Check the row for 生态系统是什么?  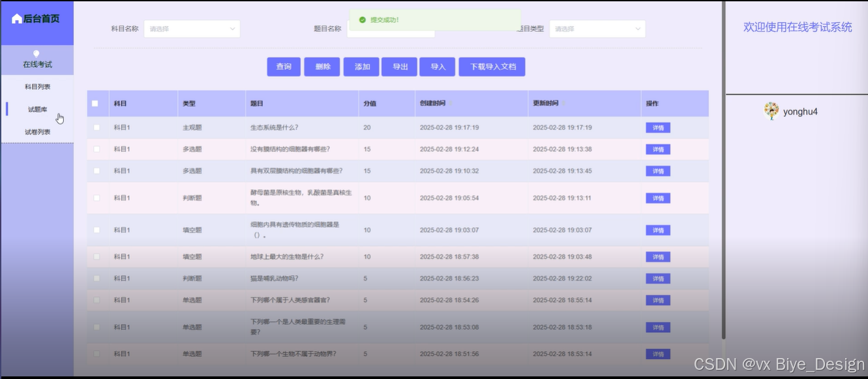97,127
